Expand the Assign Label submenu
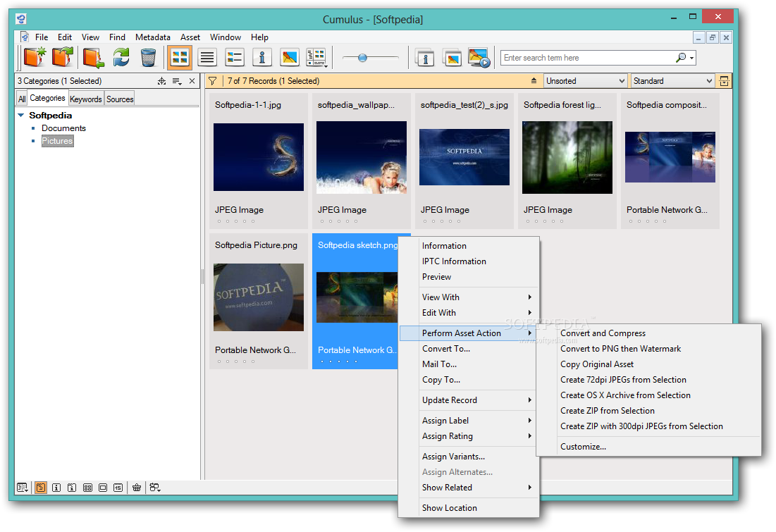 click(469, 420)
